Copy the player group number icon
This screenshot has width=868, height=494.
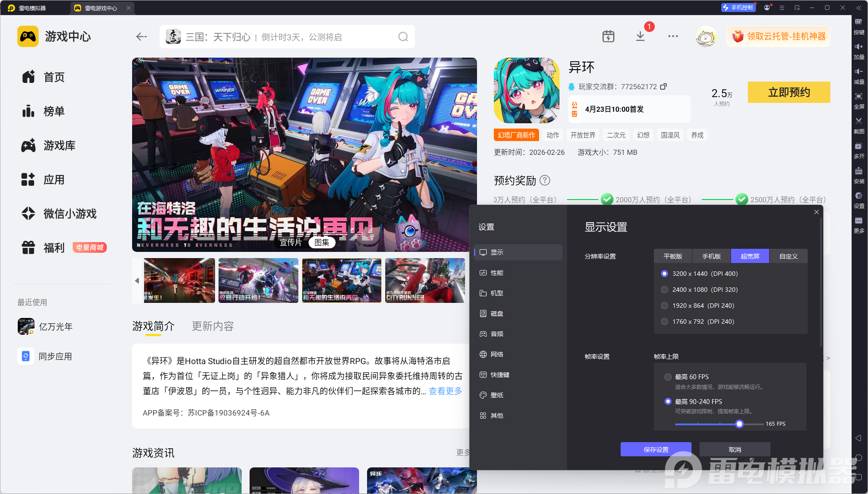tap(663, 86)
